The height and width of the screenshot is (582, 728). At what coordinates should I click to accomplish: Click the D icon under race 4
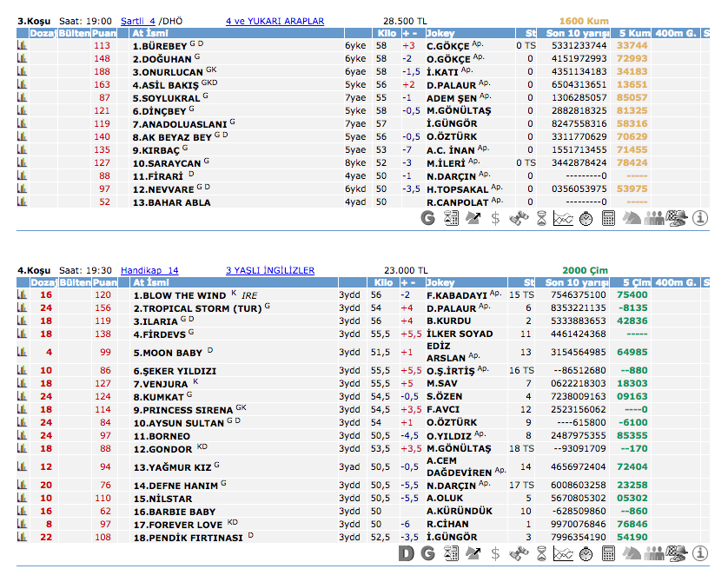coord(404,553)
